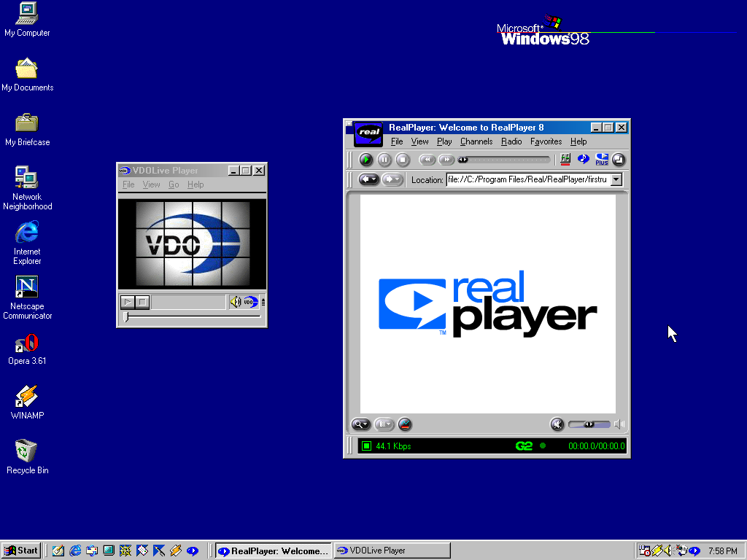Click RealPlayer fast forward button
Image resolution: width=747 pixels, height=560 pixels.
click(x=446, y=160)
